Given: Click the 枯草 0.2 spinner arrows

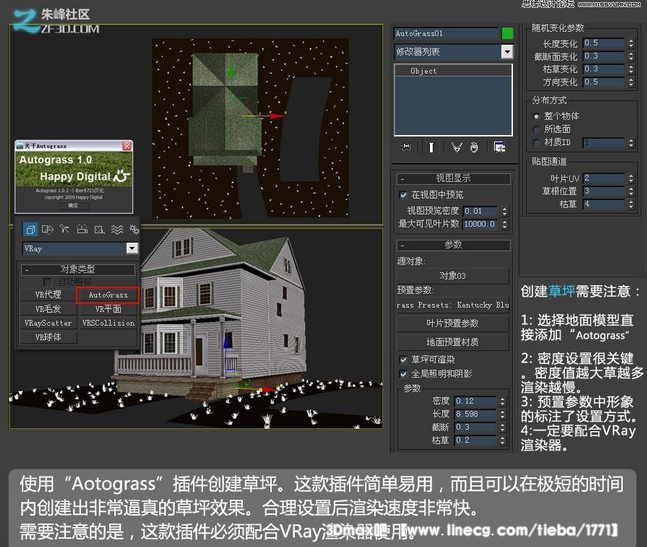Looking at the screenshot, I should pyautogui.click(x=502, y=441).
